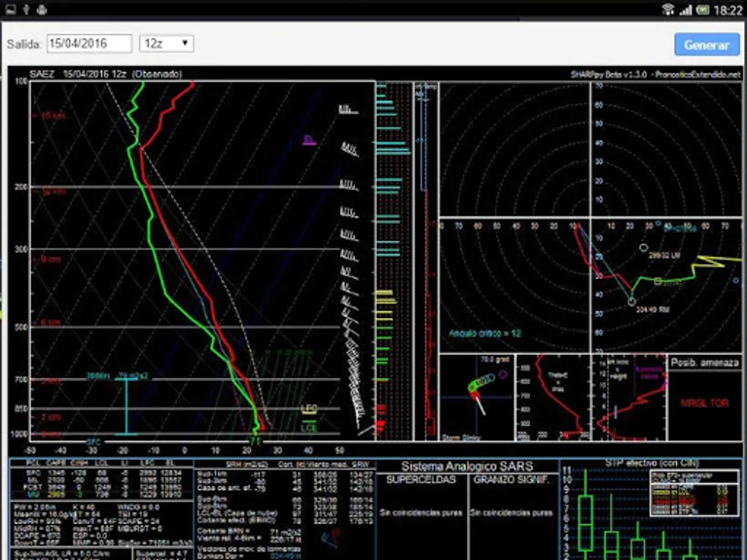The height and width of the screenshot is (560, 747).
Task: Tap the USB connection notification icon
Action: [x=26, y=9]
